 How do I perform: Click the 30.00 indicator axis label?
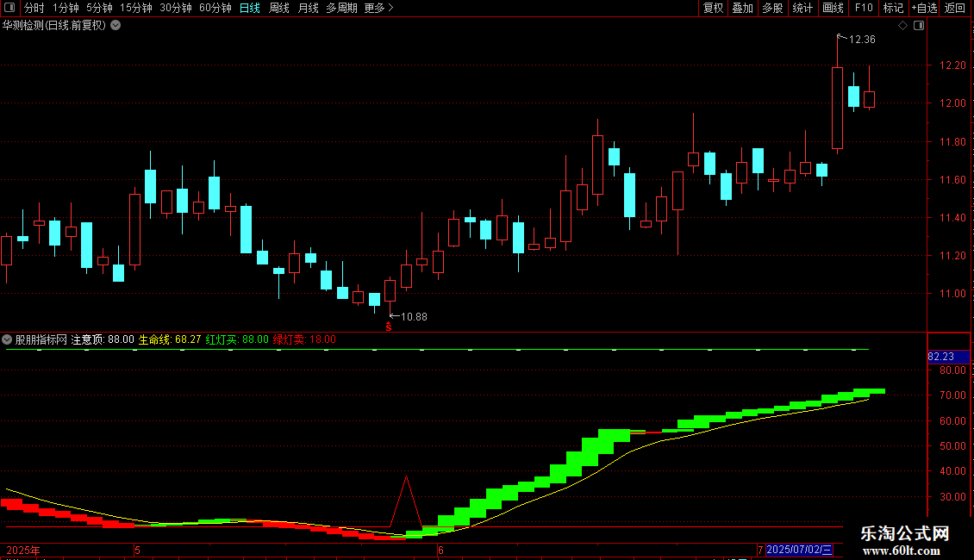pos(952,496)
